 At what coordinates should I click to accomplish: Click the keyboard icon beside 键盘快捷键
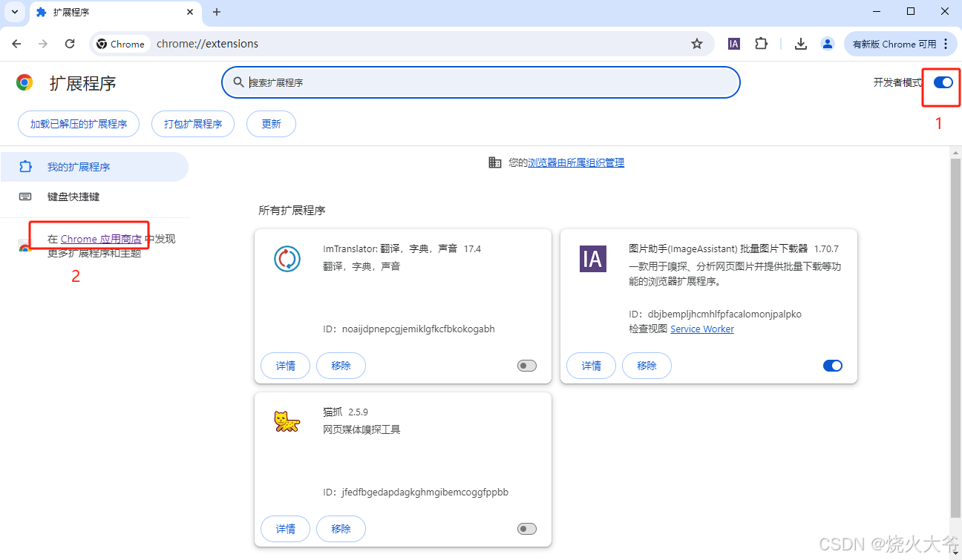click(25, 197)
